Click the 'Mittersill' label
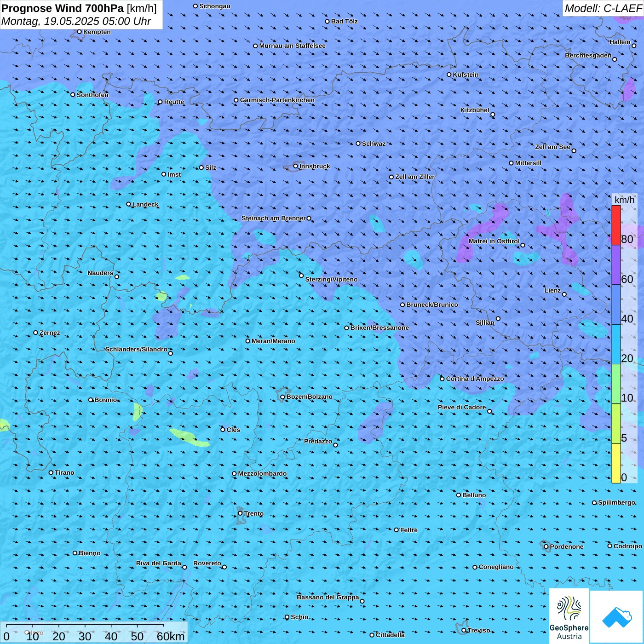 528,163
